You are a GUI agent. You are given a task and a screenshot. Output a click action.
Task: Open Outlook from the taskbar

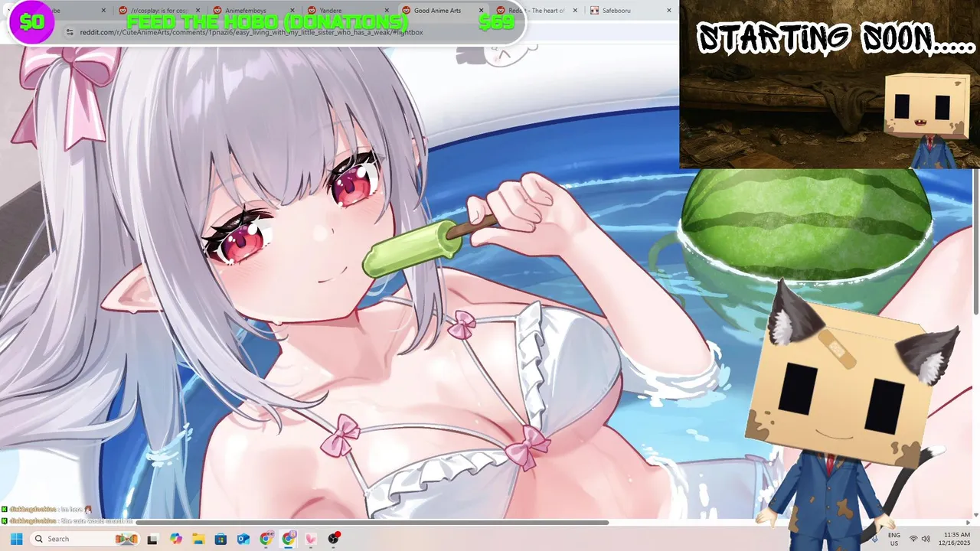point(243,539)
